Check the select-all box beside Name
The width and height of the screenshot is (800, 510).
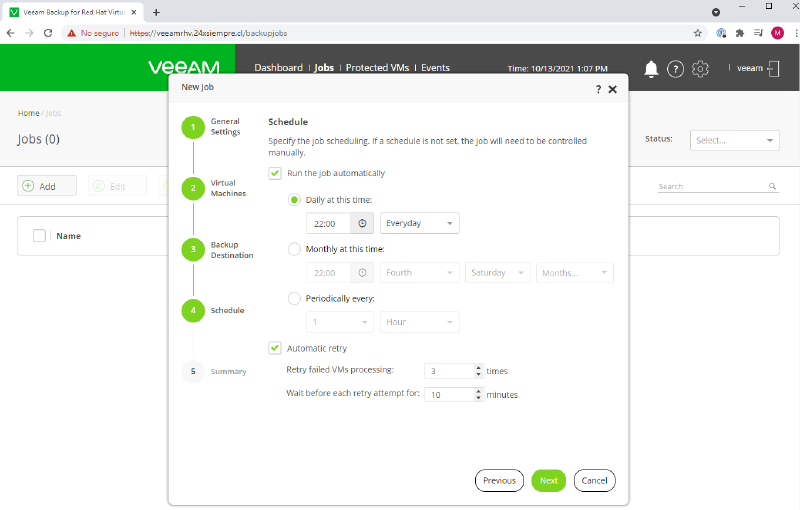[x=39, y=236]
